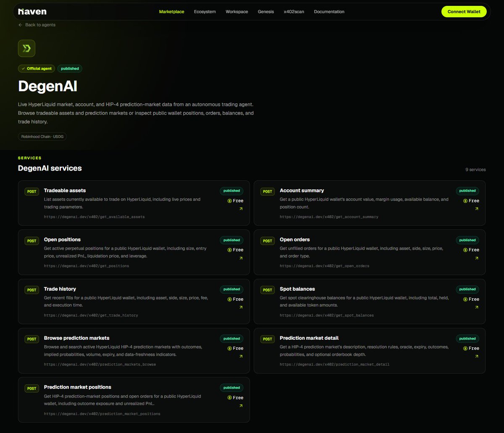The image size is (504, 433).
Task: Click POST badge on Account summary card
Action: point(268,192)
